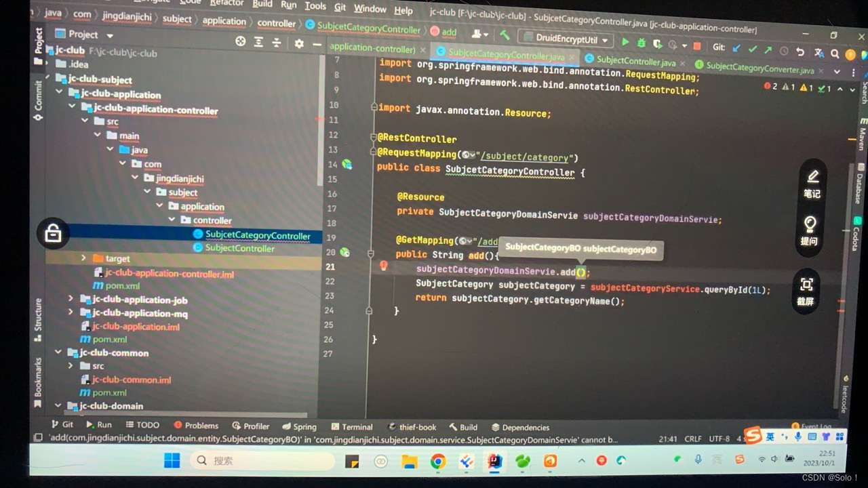Open user account dropdown next to hammer
Viewport: 868px width, 488px height.
[479, 34]
